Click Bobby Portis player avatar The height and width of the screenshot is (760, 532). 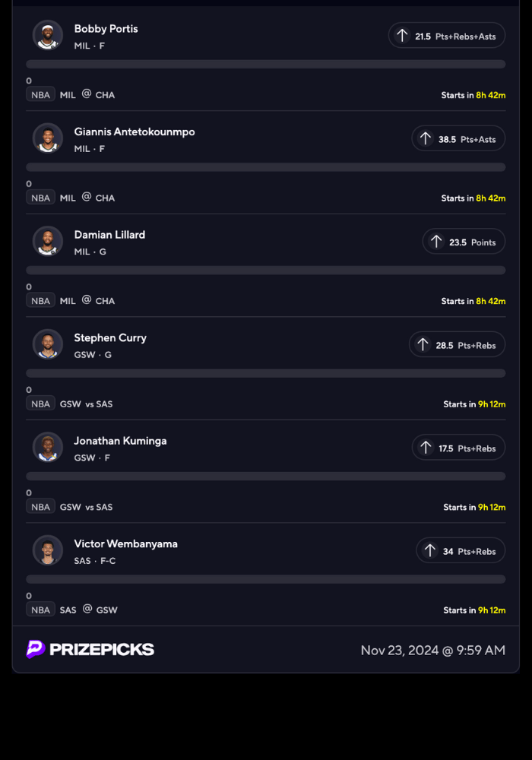pyautogui.click(x=48, y=35)
